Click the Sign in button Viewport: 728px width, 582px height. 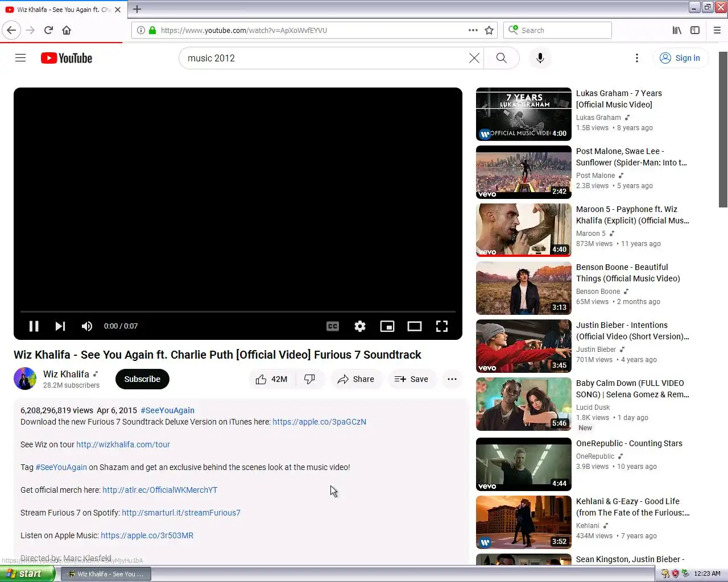pos(680,58)
